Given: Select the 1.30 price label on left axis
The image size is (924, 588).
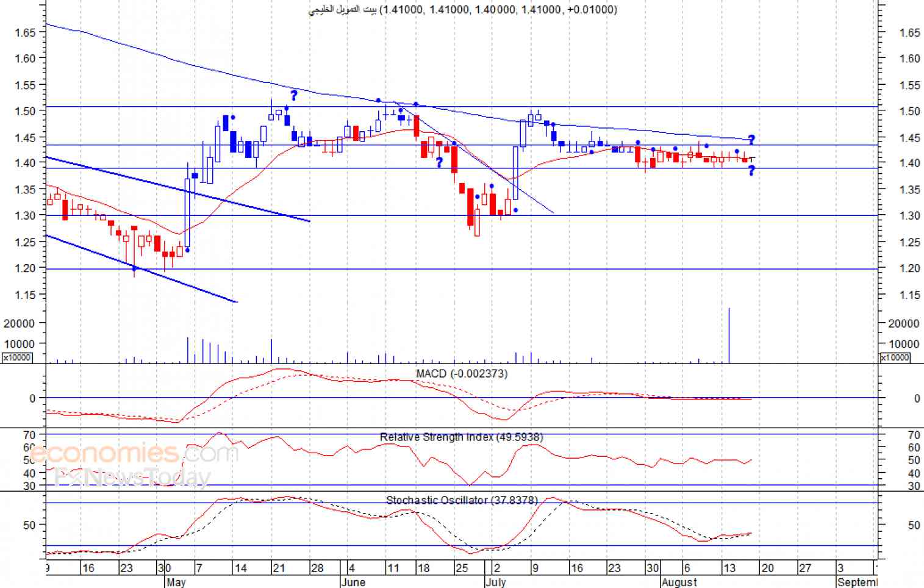Looking at the screenshot, I should click(25, 215).
